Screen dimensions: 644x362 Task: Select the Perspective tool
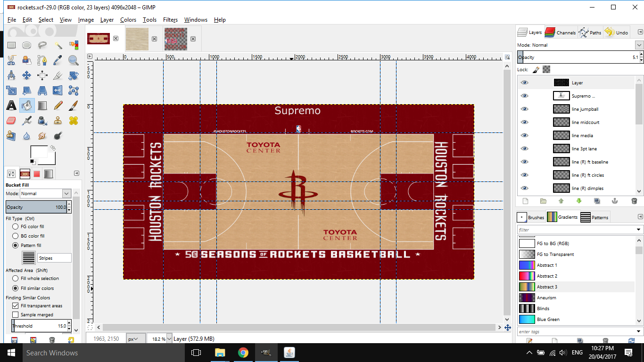[42, 90]
